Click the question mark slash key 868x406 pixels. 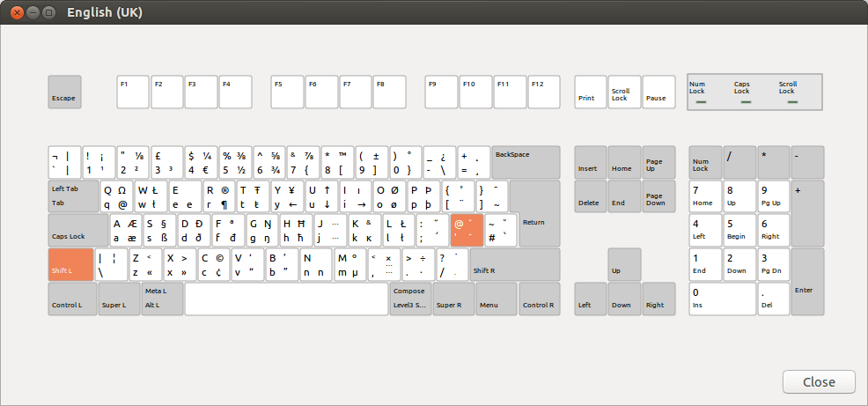[x=452, y=265]
